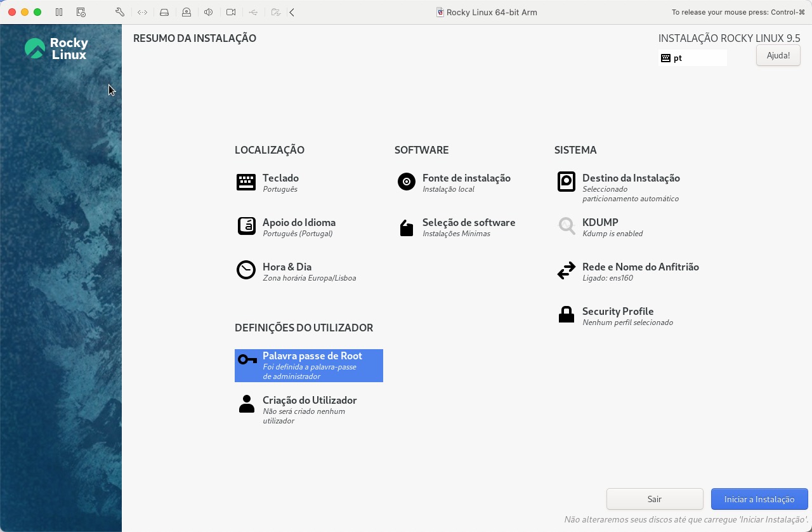812x532 pixels.
Task: Open Destino da Instalação disk icon
Action: point(566,182)
